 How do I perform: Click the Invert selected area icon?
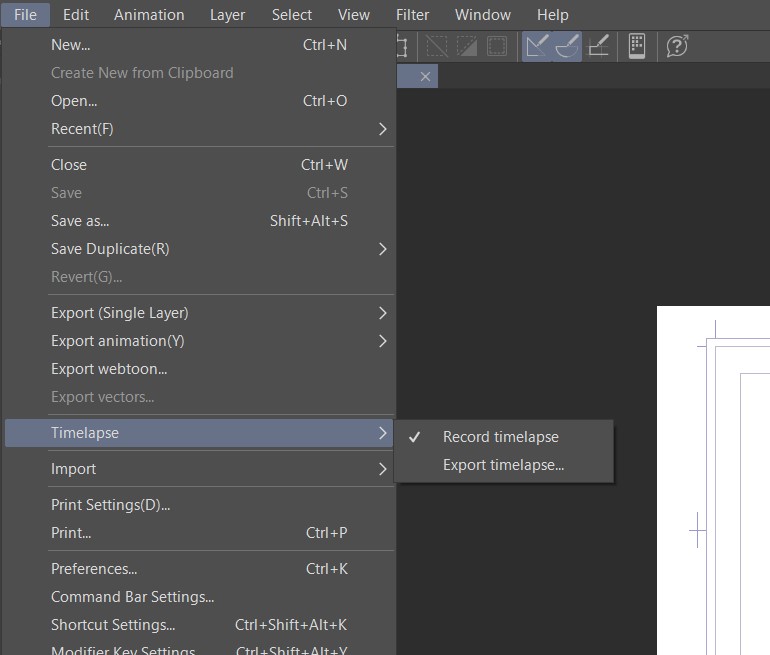467,47
